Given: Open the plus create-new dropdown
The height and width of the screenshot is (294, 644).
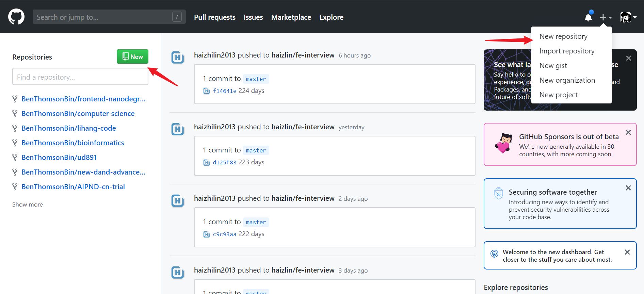Looking at the screenshot, I should tap(606, 17).
